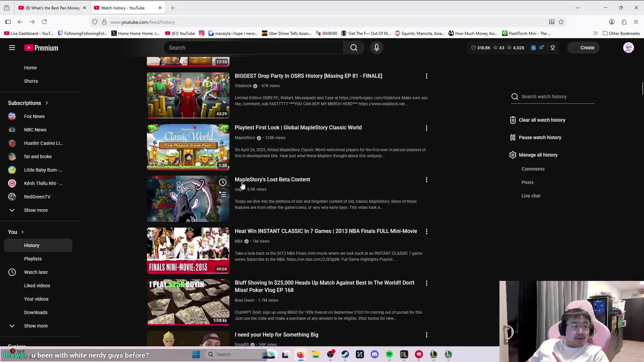Viewport: 644px width, 362px height.
Task: Click the trash icon beside Clear all watch history
Action: click(x=513, y=120)
